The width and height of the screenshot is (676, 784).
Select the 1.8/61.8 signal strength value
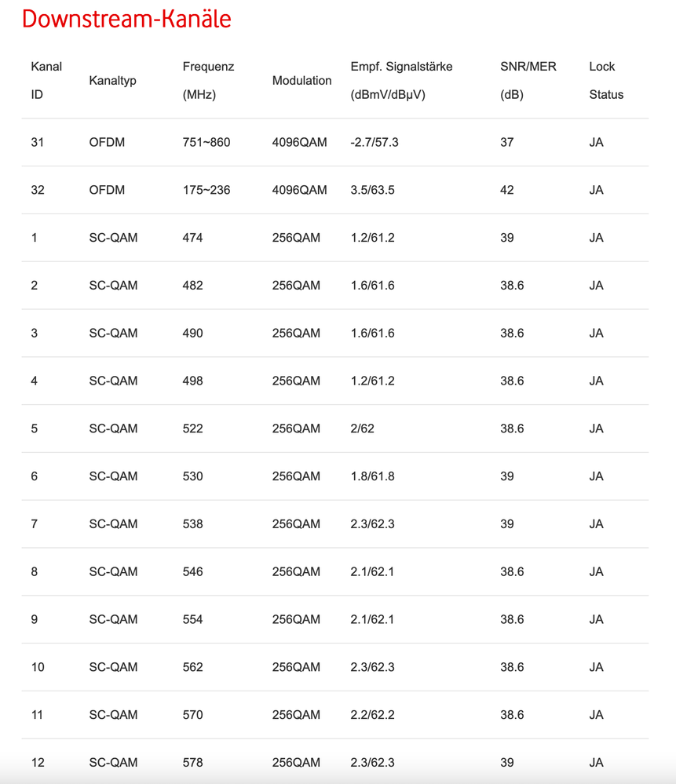coord(372,476)
